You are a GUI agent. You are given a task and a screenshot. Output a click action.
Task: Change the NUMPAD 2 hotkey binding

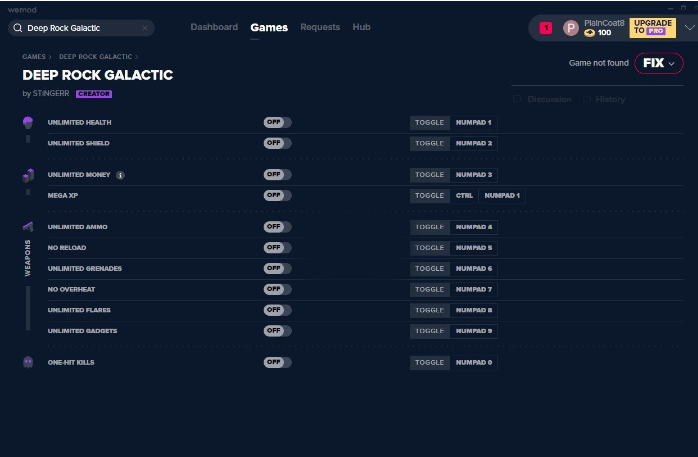(474, 143)
